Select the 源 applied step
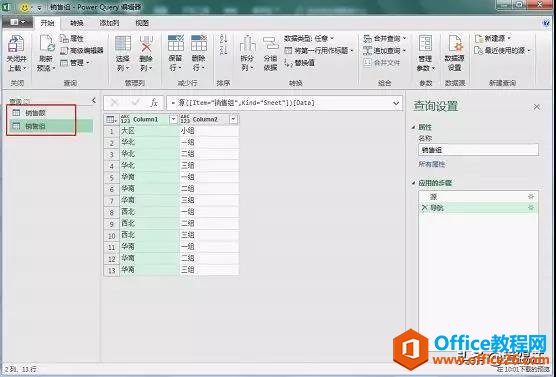The width and height of the screenshot is (556, 377). (478, 196)
